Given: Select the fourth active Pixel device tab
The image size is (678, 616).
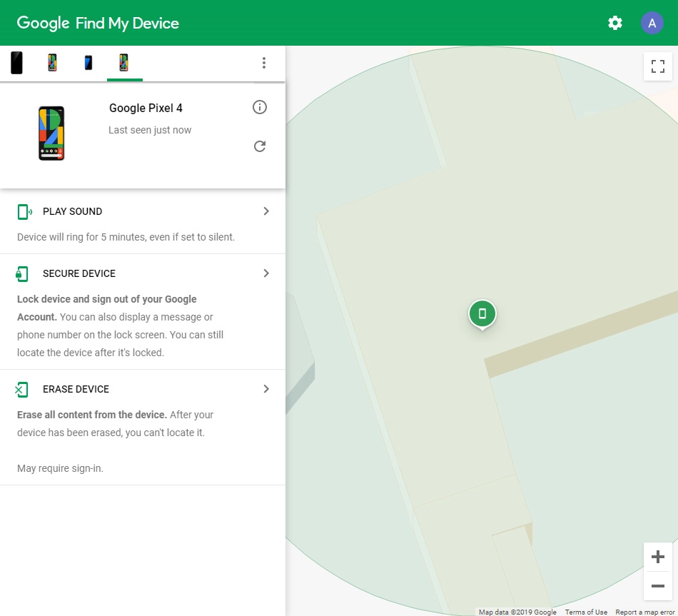Looking at the screenshot, I should [123, 63].
